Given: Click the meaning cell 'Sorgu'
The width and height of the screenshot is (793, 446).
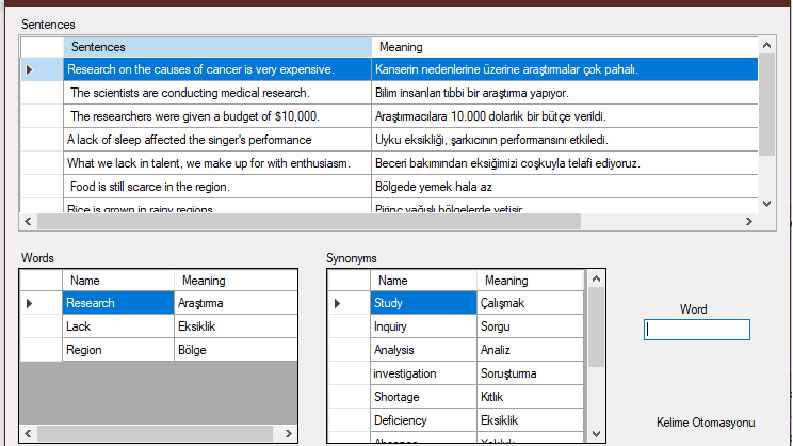Looking at the screenshot, I should 531,326.
